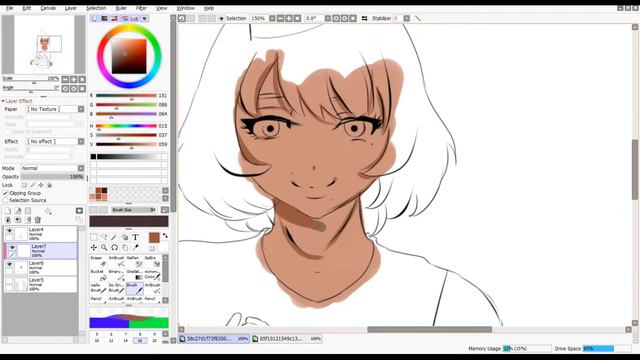The height and width of the screenshot is (360, 640).
Task: Create a new normal layer
Action: (x=8, y=211)
